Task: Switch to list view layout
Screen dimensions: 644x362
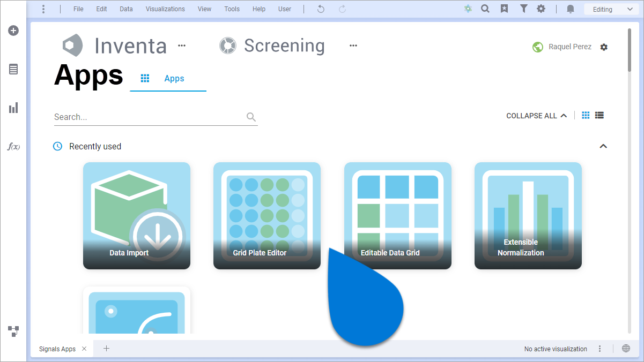Action: [599, 115]
